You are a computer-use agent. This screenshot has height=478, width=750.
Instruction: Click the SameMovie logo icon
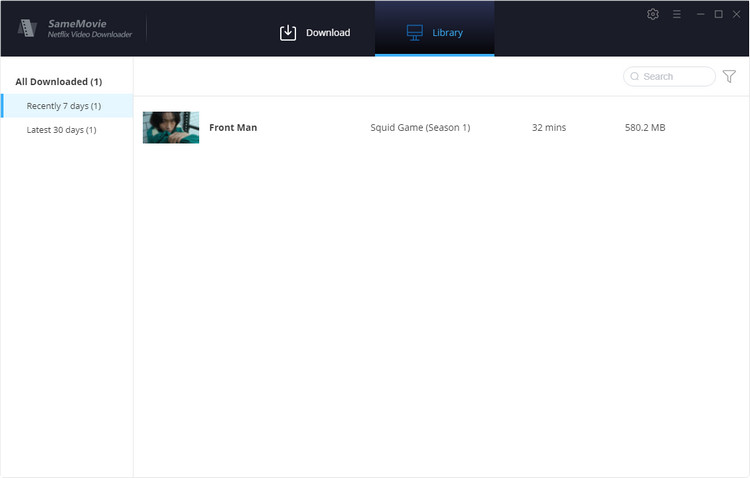click(27, 28)
